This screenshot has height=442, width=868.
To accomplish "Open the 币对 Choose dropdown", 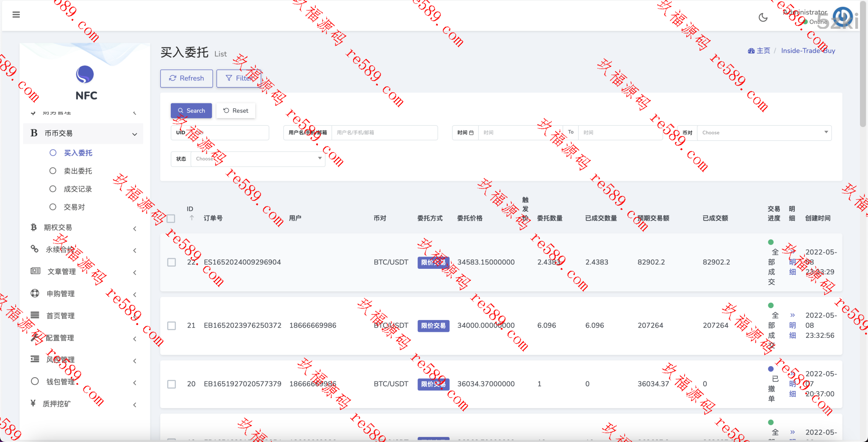I will click(764, 133).
